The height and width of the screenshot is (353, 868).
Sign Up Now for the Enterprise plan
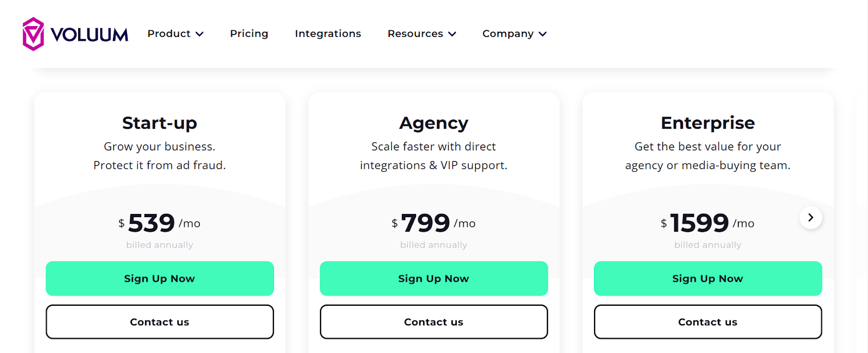pos(708,279)
